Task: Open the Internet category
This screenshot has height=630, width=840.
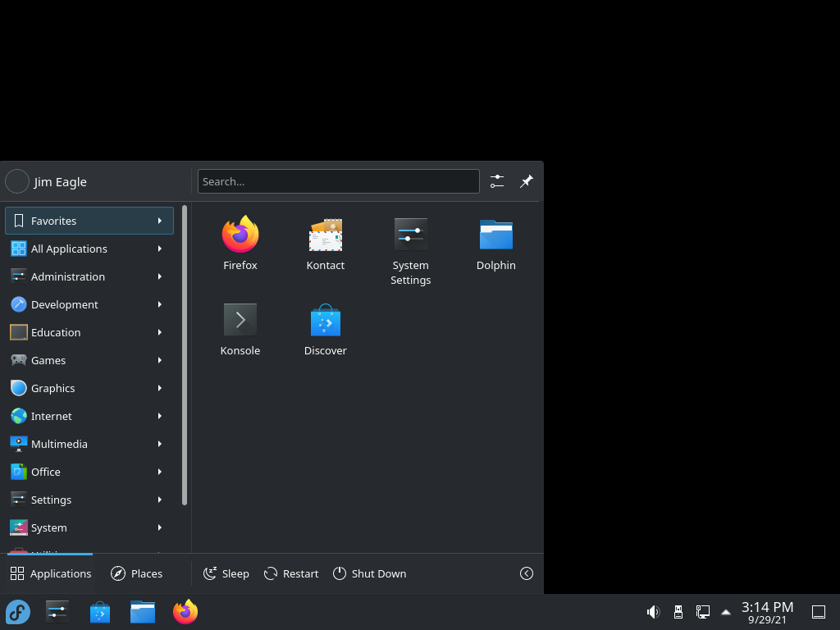Action: click(x=89, y=416)
